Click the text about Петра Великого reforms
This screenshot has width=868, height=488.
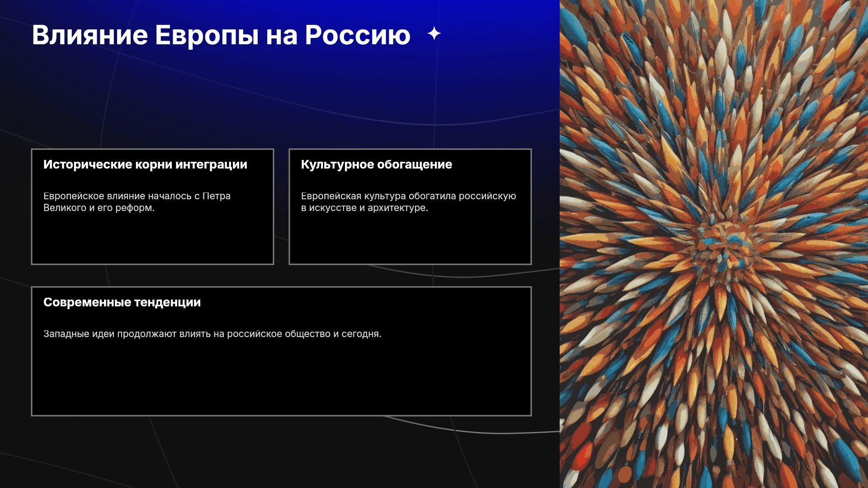137,202
